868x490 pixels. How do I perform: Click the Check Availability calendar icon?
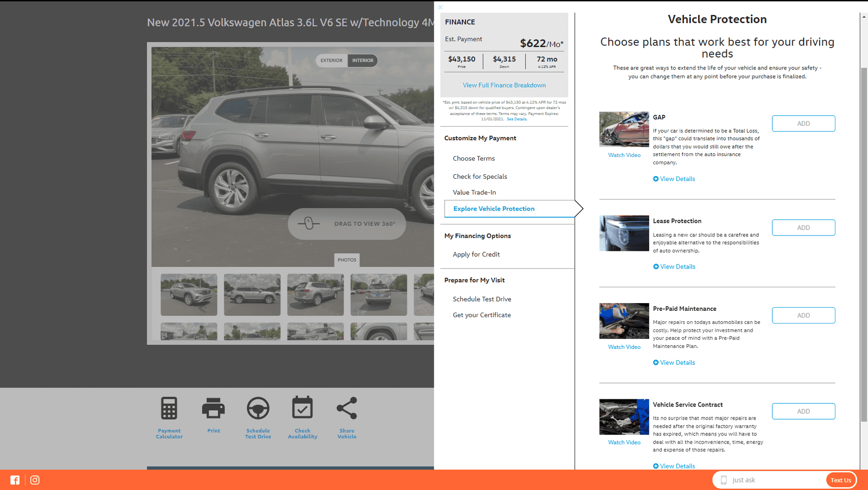(x=302, y=407)
